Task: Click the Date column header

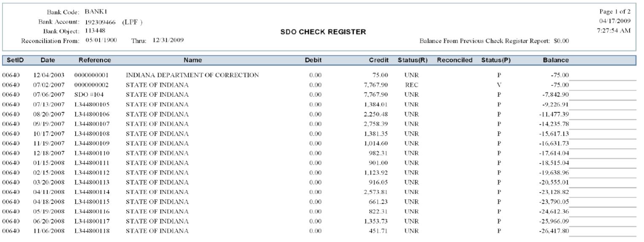Action: click(x=48, y=60)
